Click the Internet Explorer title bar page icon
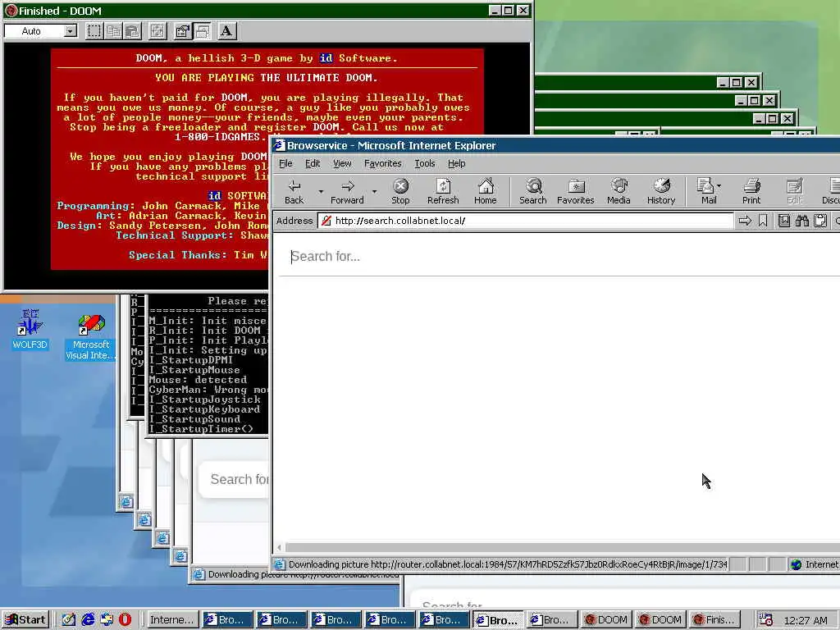This screenshot has height=630, width=840. tap(279, 146)
